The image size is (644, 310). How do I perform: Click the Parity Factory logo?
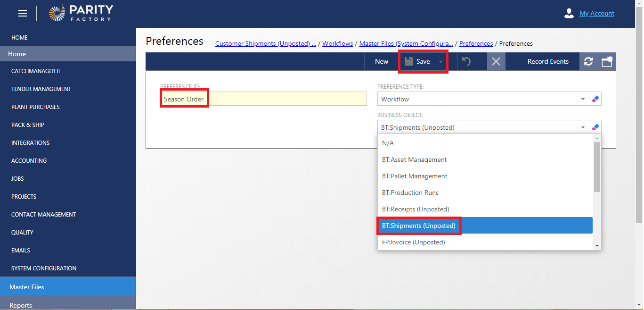[x=81, y=13]
